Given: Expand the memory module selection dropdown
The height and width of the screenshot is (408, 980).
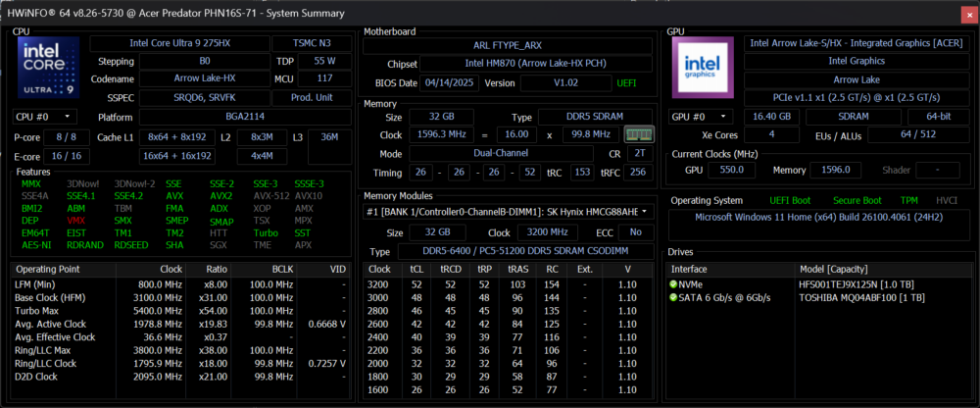Looking at the screenshot, I should [x=509, y=212].
